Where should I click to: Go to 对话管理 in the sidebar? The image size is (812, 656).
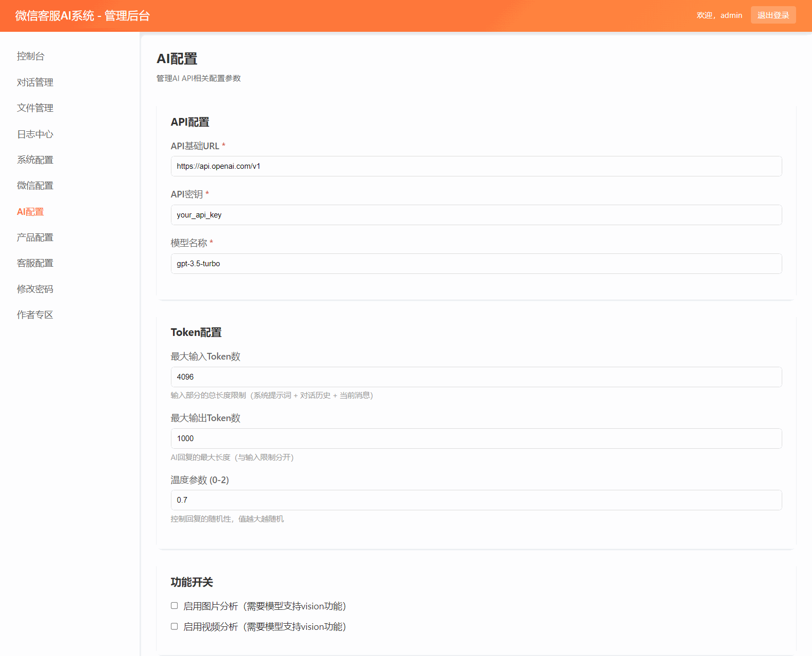(35, 83)
